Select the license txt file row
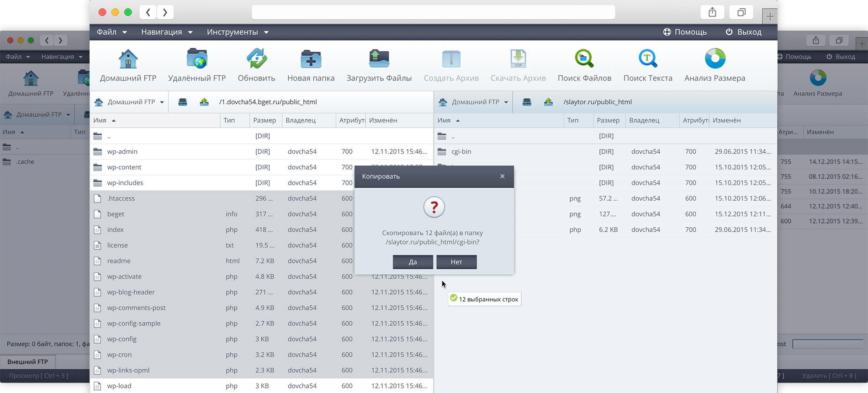The height and width of the screenshot is (393, 868). (x=262, y=245)
